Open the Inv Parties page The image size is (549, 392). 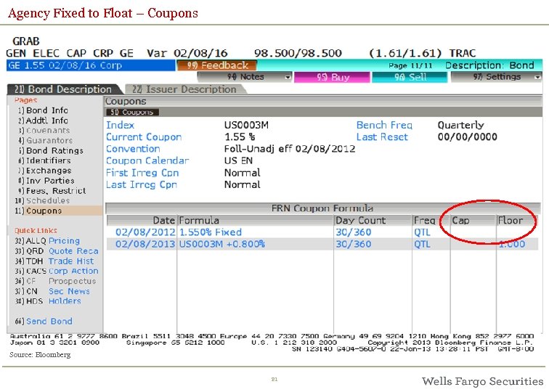click(x=46, y=181)
